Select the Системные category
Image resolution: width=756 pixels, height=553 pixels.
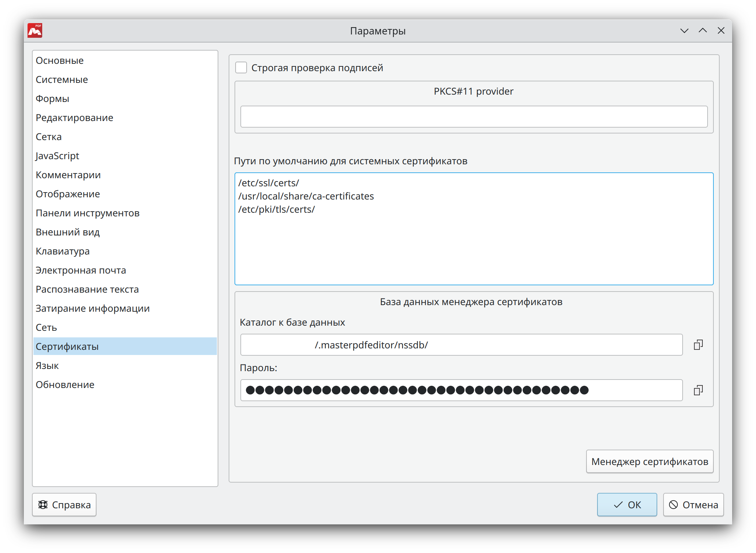tap(62, 80)
